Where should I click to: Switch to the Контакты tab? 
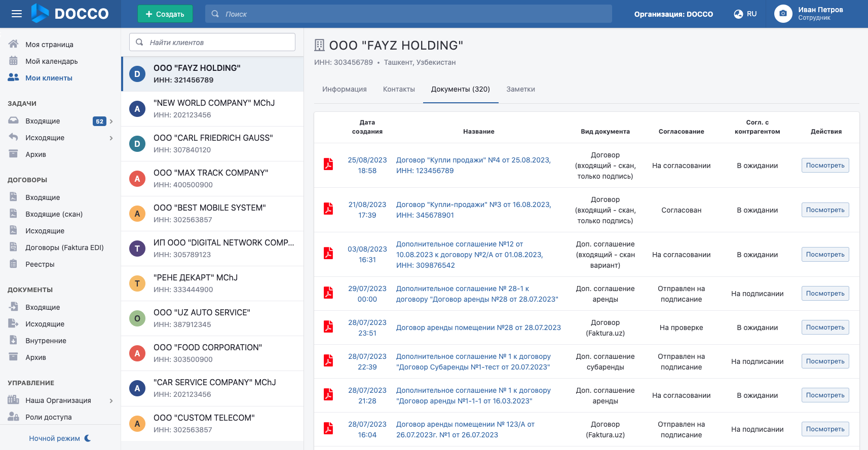pos(399,89)
